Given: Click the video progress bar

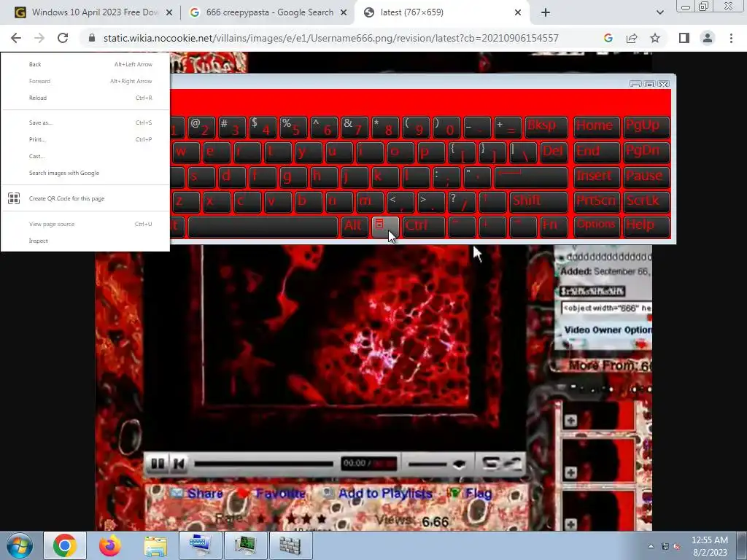Looking at the screenshot, I should (263, 463).
